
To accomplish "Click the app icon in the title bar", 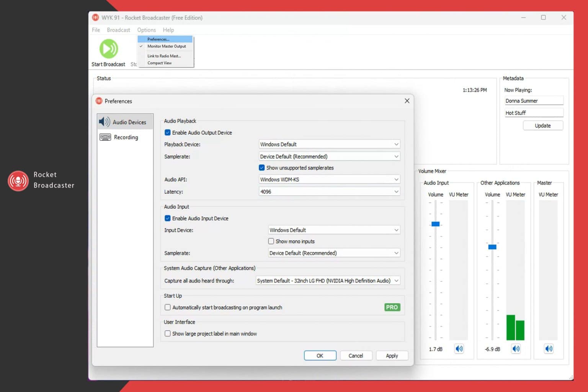I will click(x=95, y=18).
